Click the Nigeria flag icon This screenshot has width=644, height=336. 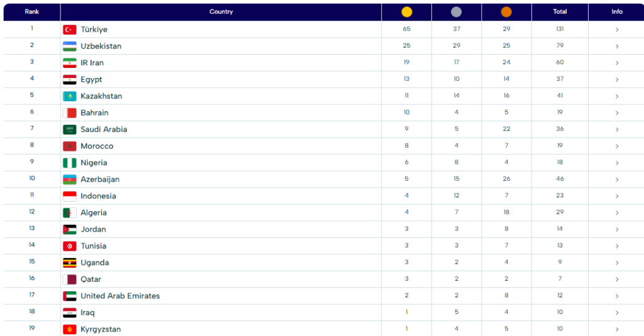[x=69, y=163]
